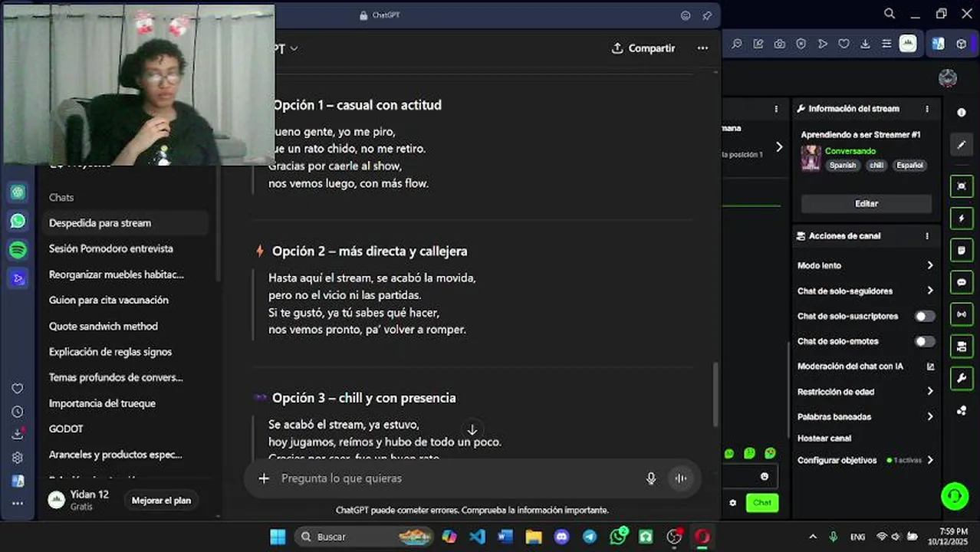
Task: Open Spotify in Opera sidebar
Action: click(18, 249)
